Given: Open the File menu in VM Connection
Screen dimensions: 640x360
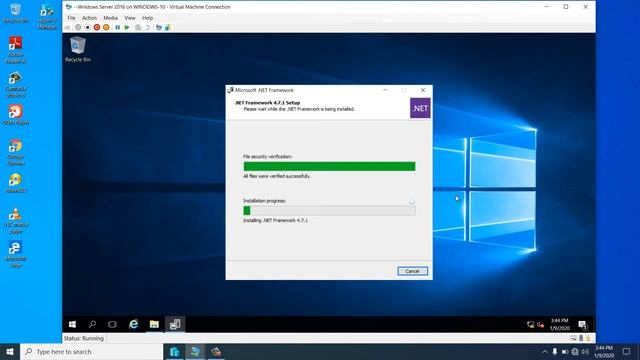Looking at the screenshot, I should (x=71, y=18).
